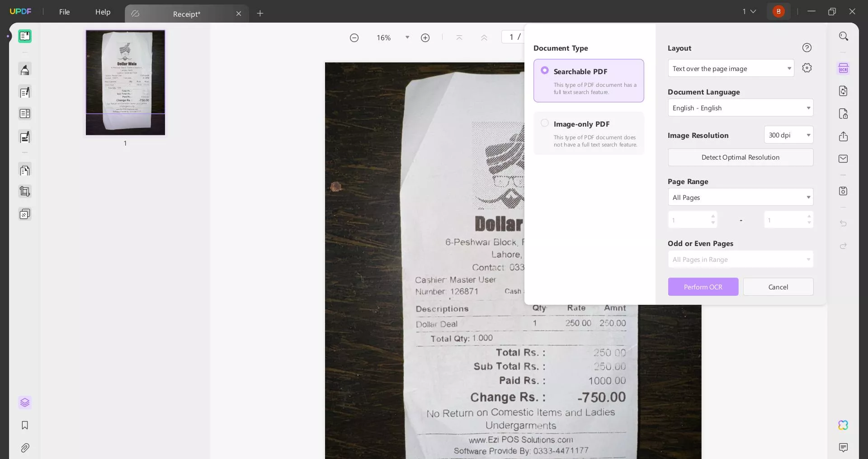Screen dimensions: 868x459
Task: Zoom out with the minus icon
Action: tap(354, 38)
